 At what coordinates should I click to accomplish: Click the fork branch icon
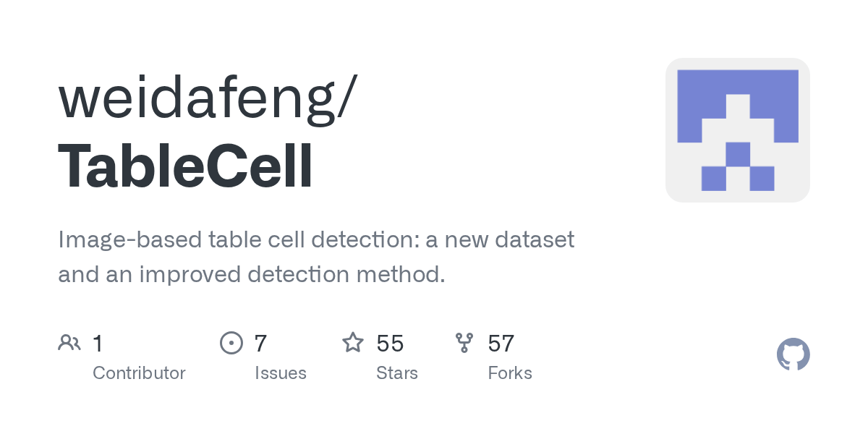(x=464, y=342)
